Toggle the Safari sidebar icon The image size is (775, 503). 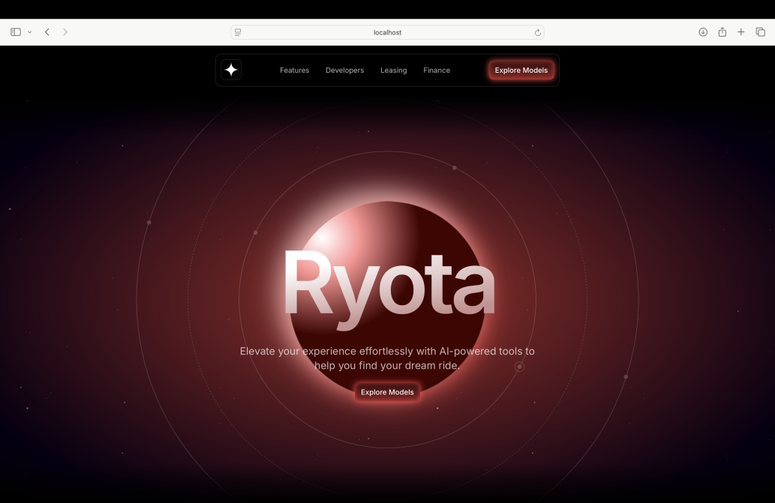tap(15, 32)
